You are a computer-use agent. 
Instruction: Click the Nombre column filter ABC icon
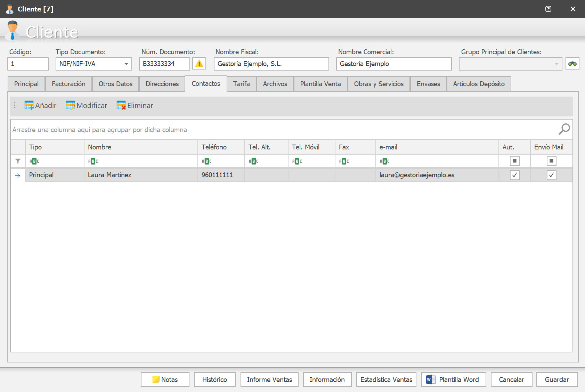click(93, 161)
